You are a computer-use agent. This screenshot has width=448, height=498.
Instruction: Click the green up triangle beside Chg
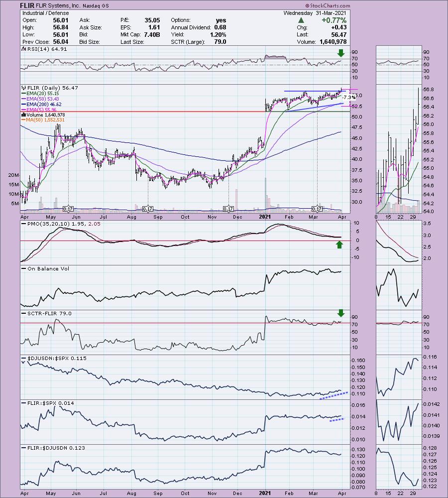(301, 20)
